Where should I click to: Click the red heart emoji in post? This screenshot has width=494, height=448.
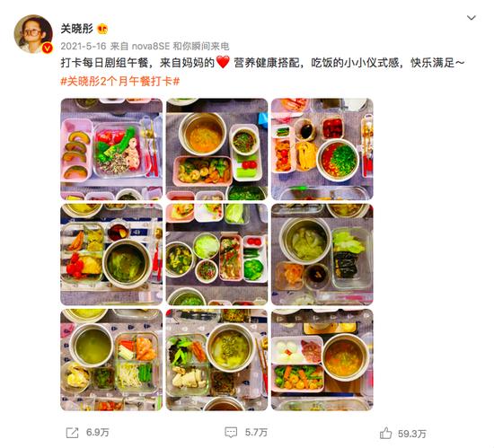click(x=223, y=62)
